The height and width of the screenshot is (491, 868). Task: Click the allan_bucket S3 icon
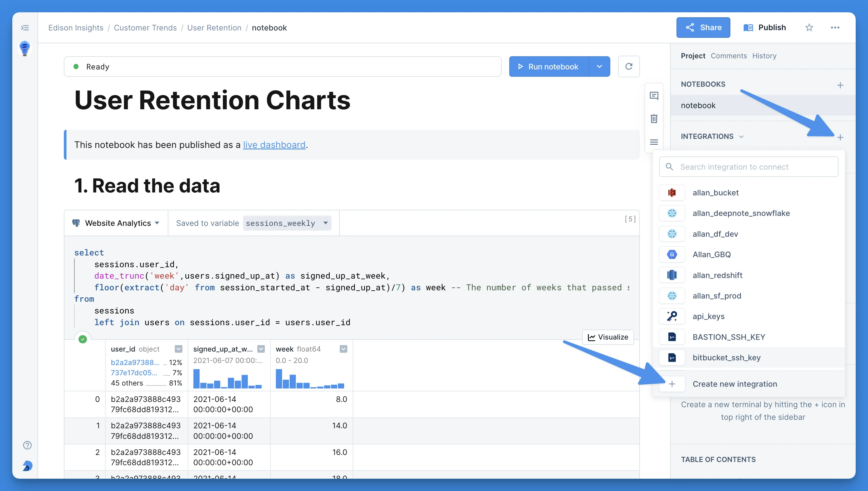(672, 192)
